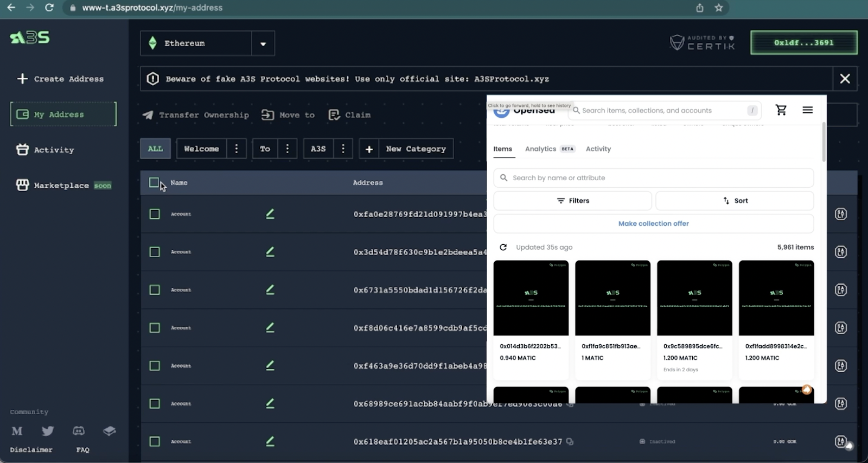Click Make collection offer button
This screenshot has width=868, height=463.
[x=653, y=224]
